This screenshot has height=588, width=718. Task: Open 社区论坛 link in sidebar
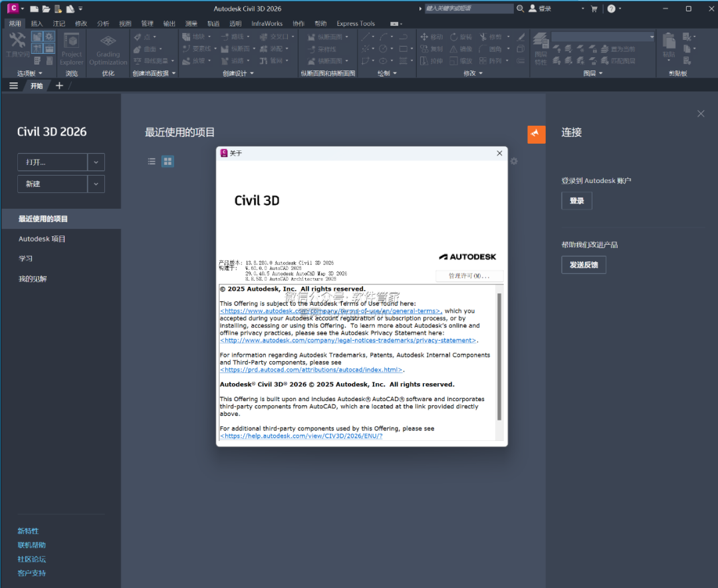point(32,559)
